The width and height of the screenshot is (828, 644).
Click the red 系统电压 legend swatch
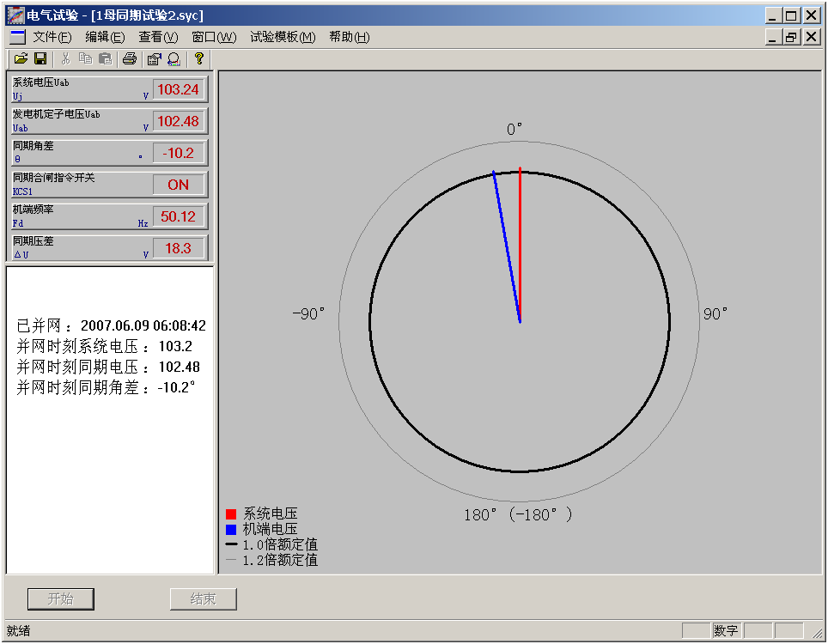pos(230,513)
